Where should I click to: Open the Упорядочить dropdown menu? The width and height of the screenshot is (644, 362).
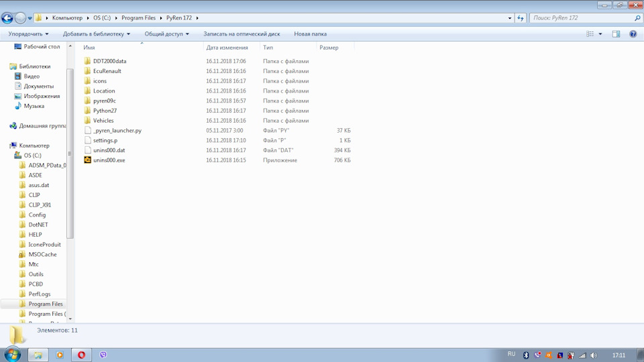[x=28, y=34]
